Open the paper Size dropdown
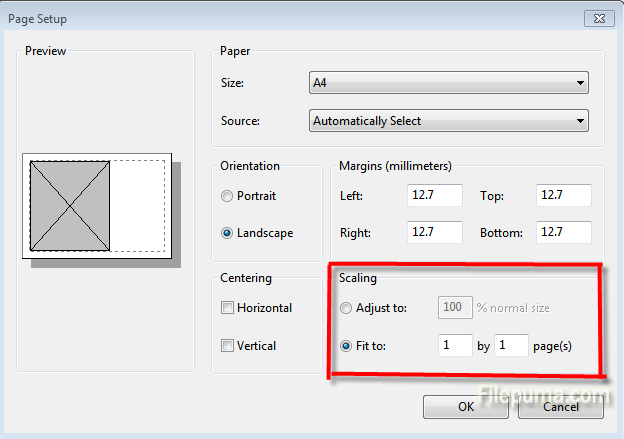The width and height of the screenshot is (624, 439). pos(448,83)
